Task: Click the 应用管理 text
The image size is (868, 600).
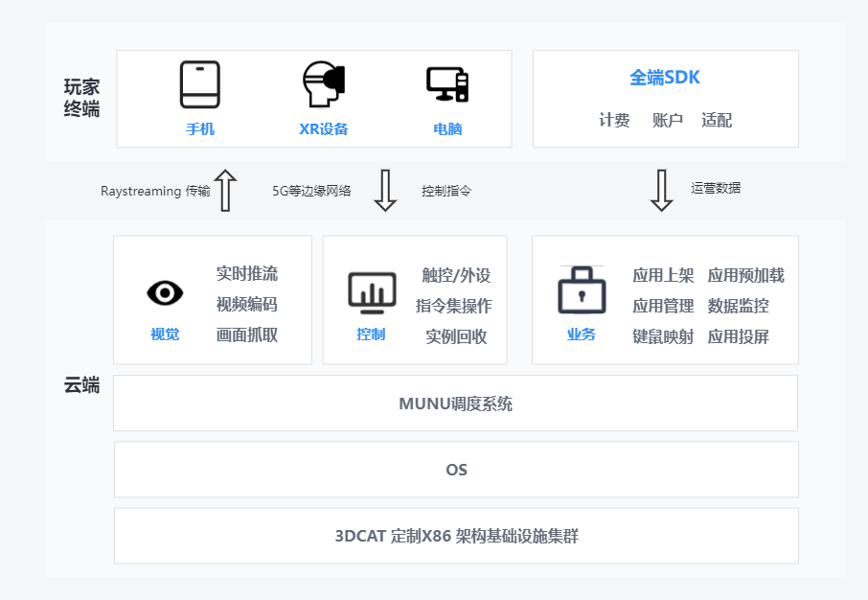Action: point(663,306)
